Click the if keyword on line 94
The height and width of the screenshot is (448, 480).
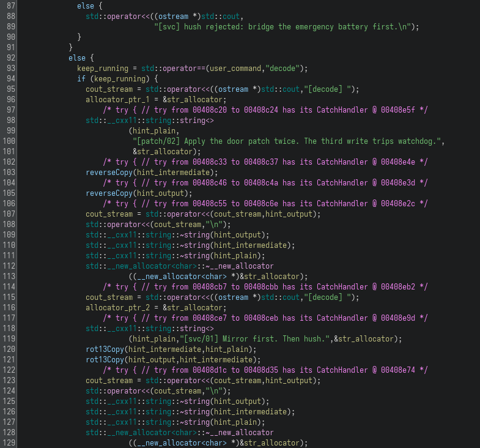coord(81,79)
